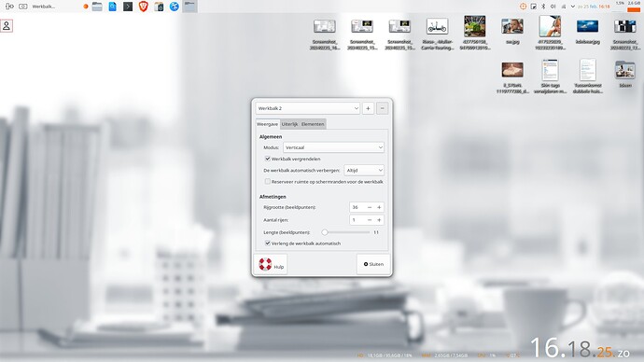Viewport: 644px width, 362px height.
Task: Click the system load monitor in the top-right corner
Action: (627, 7)
